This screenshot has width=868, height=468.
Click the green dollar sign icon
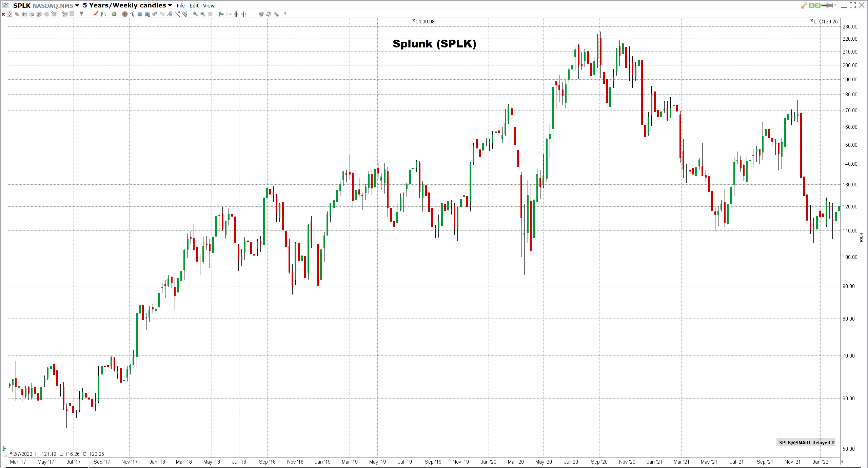(x=114, y=14)
